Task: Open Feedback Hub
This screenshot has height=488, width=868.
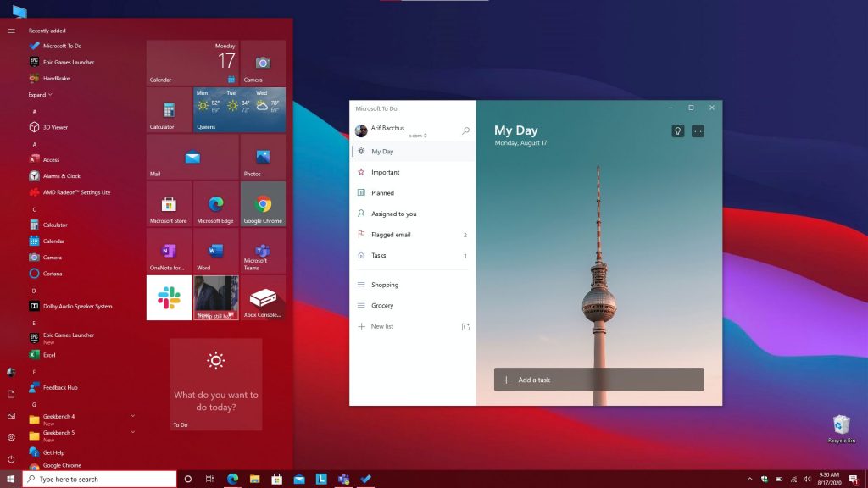Action: coord(53,387)
